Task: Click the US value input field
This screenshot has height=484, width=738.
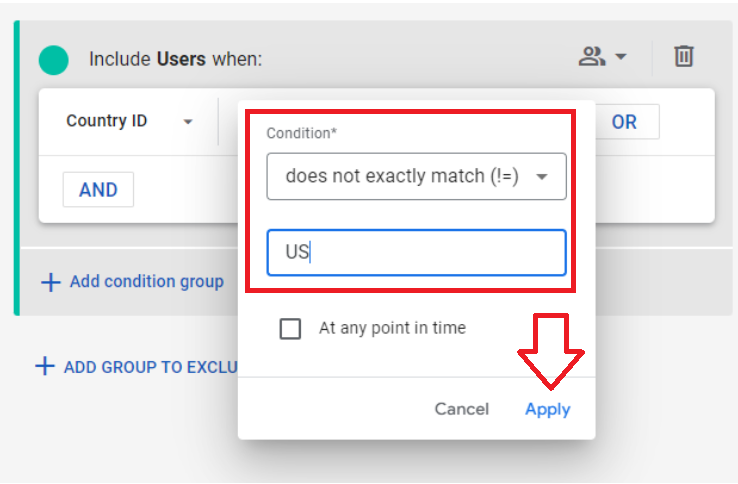Action: pos(416,252)
